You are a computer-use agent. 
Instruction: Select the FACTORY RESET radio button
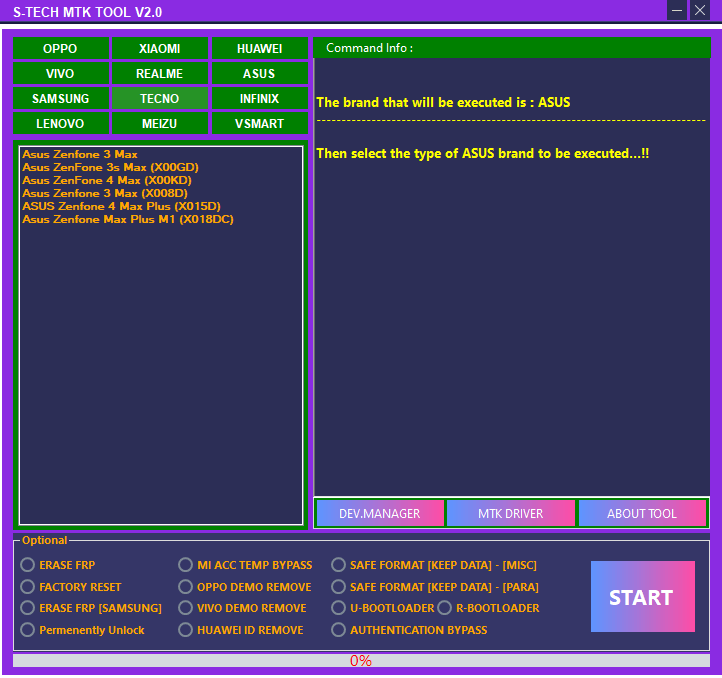pos(71,587)
